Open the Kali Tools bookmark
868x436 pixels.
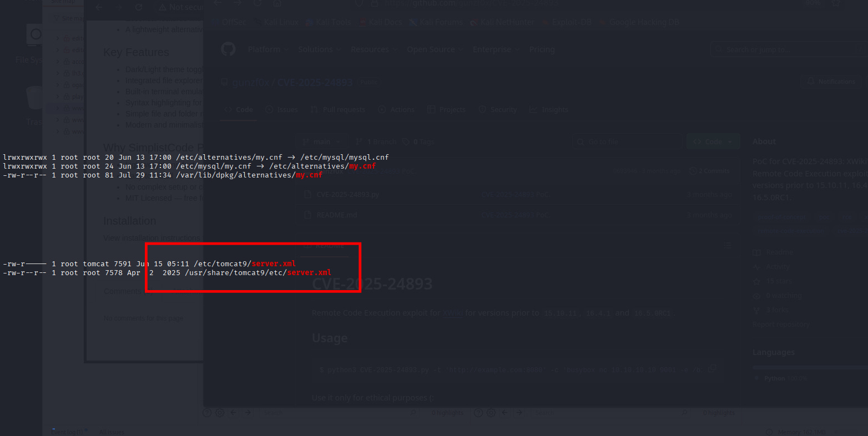(328, 22)
